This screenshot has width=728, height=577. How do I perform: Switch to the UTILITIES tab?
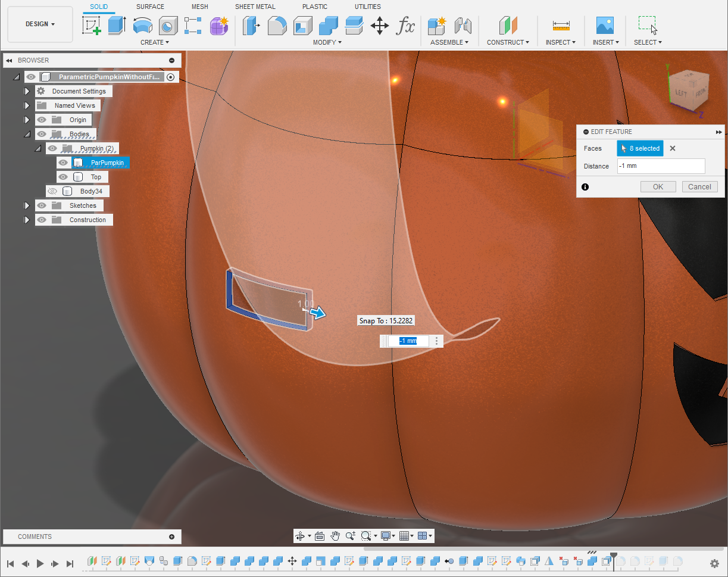(368, 7)
